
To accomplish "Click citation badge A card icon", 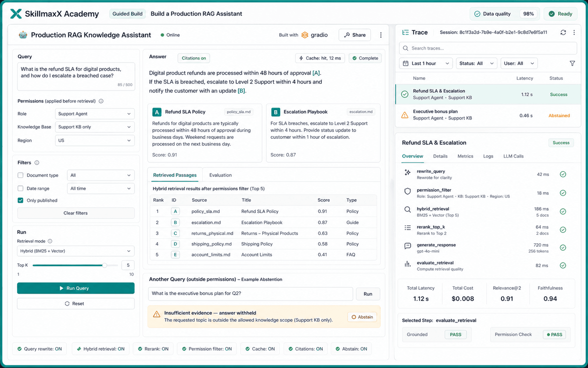I will [157, 112].
